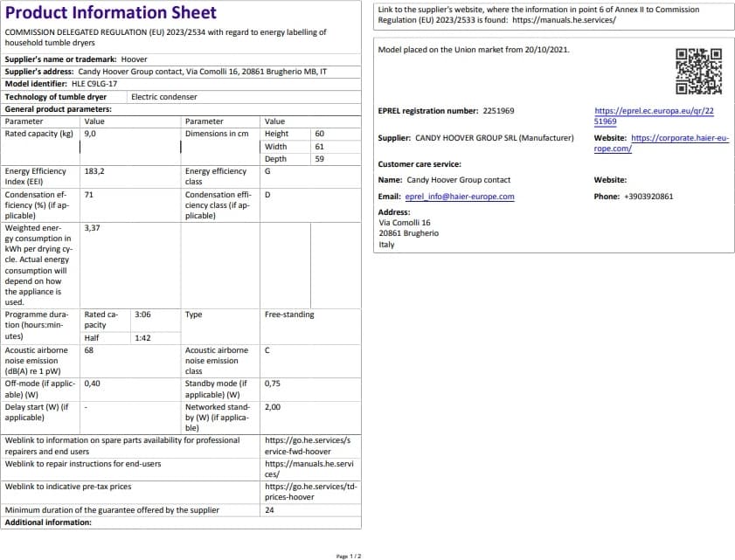Viewport: 735px width, 560px height.
Task: Click the Product Information Sheet title
Action: tap(111, 13)
